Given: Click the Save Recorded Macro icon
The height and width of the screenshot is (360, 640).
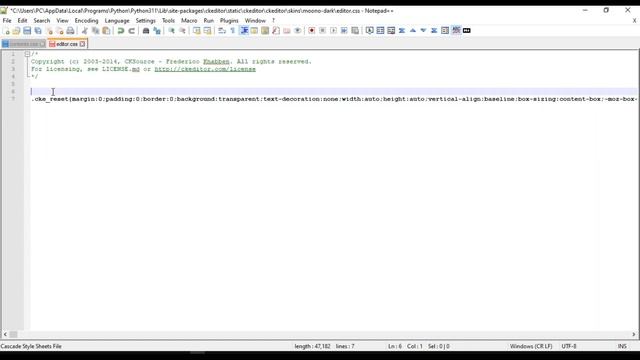Looking at the screenshot, I should [355, 31].
